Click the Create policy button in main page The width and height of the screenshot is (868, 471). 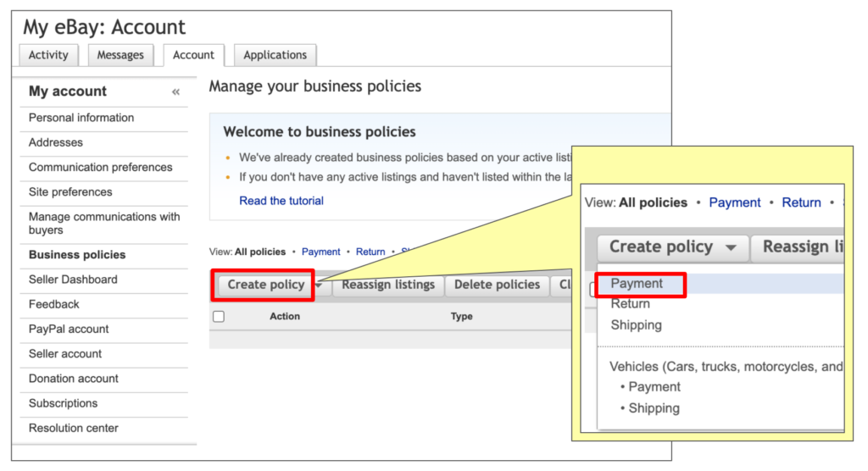coord(265,285)
